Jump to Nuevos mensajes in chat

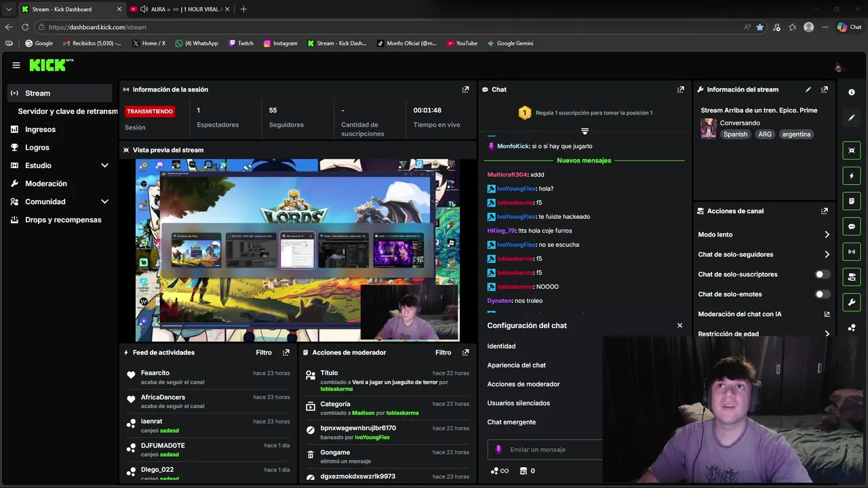tap(584, 161)
